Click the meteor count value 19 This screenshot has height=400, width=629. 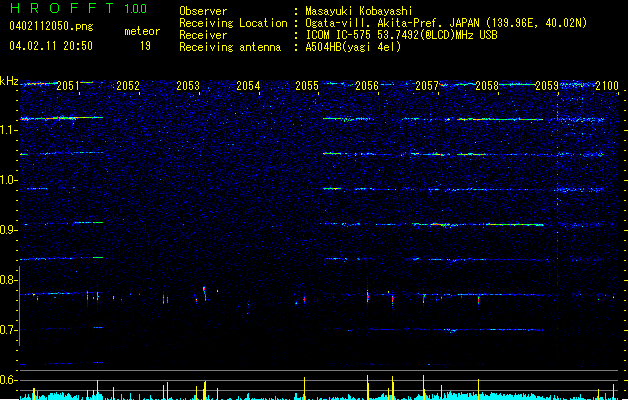(x=145, y=46)
